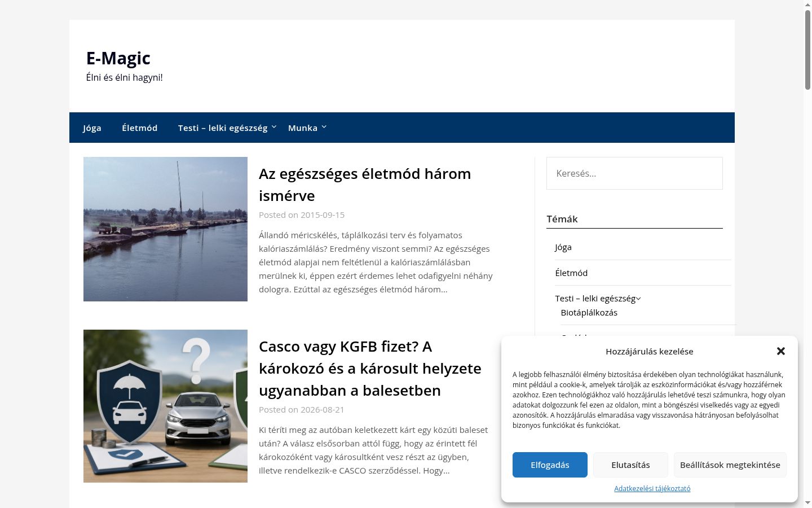Expand the Testi – lelki egészség nav chevron
812x508 pixels.
point(274,127)
